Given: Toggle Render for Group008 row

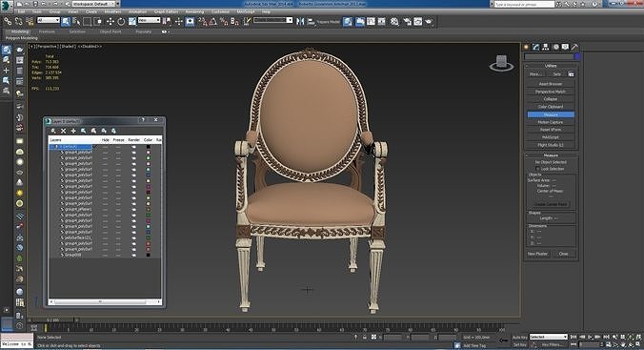Looking at the screenshot, I should (x=133, y=255).
